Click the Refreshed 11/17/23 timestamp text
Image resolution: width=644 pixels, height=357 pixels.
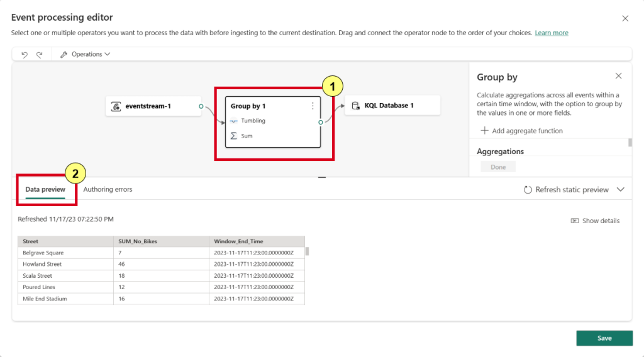(65, 219)
